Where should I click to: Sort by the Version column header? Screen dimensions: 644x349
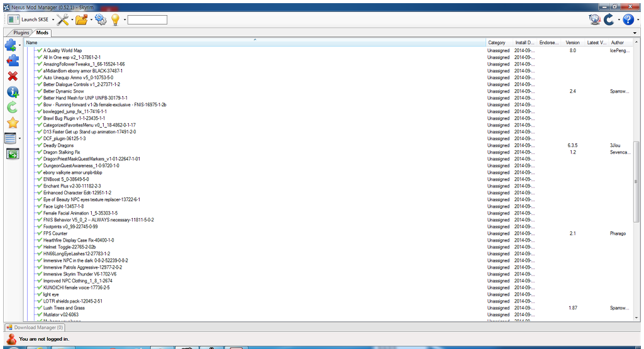point(572,42)
